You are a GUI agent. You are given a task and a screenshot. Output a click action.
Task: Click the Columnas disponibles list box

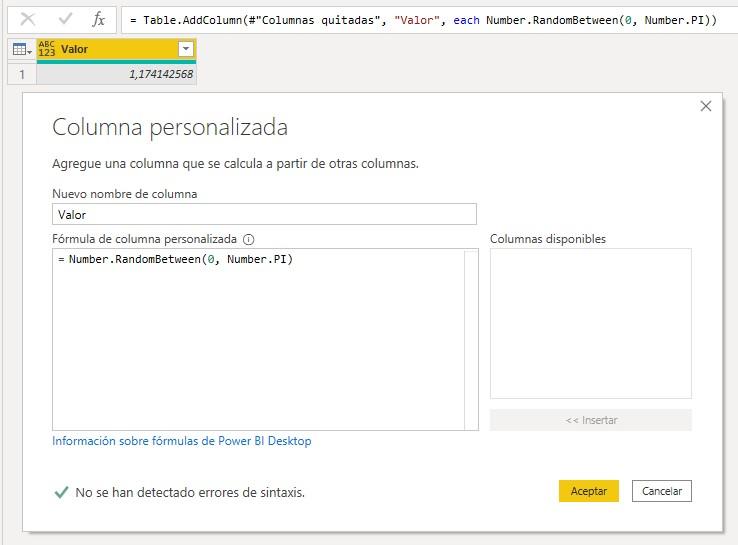(x=590, y=323)
